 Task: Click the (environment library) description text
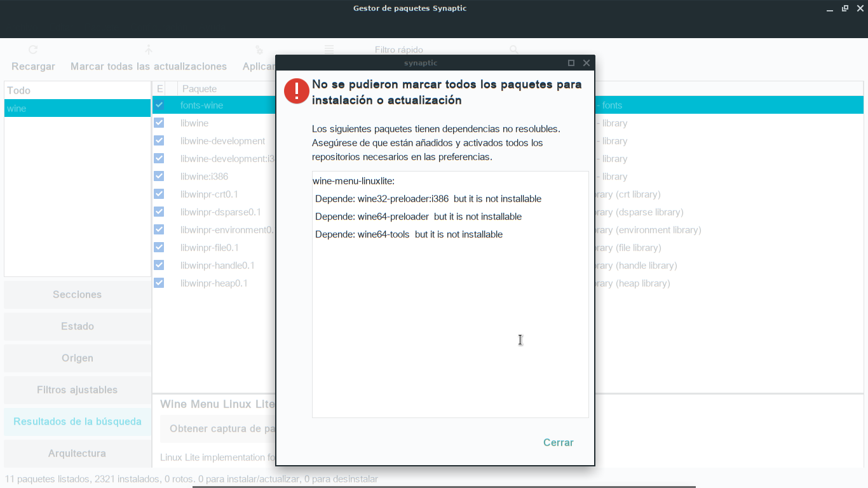pyautogui.click(x=658, y=229)
